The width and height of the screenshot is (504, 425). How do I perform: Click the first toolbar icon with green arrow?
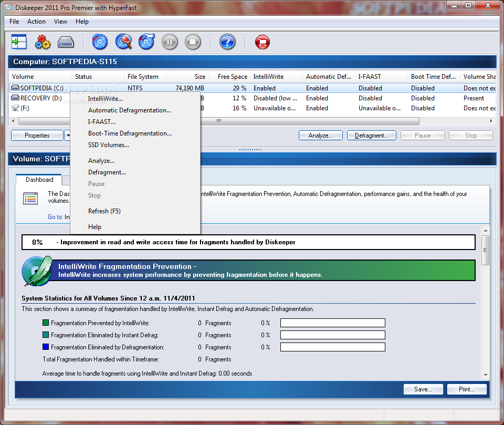(19, 42)
